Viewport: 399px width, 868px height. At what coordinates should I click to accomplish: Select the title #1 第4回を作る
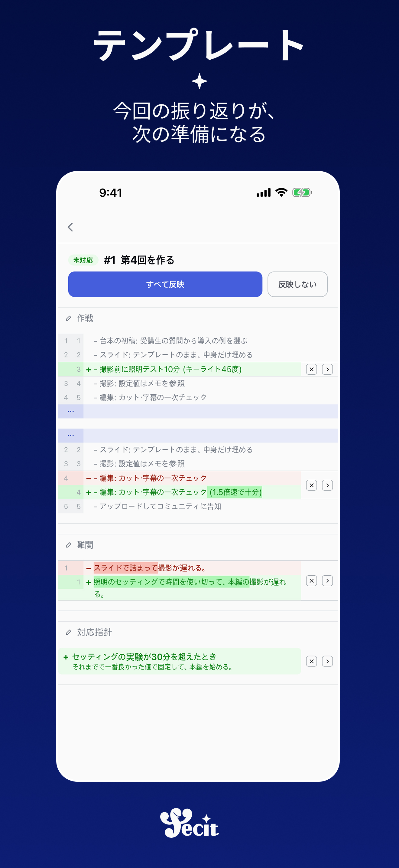pos(139,260)
